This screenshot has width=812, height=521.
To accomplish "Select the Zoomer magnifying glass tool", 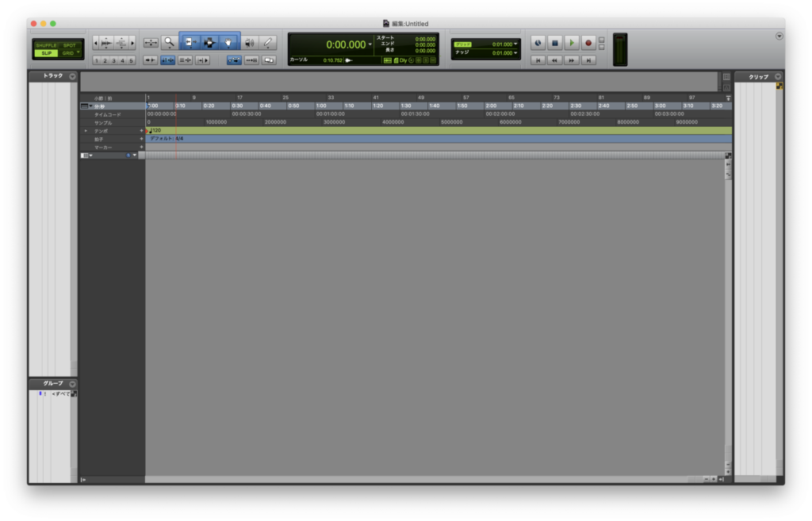I will 169,43.
